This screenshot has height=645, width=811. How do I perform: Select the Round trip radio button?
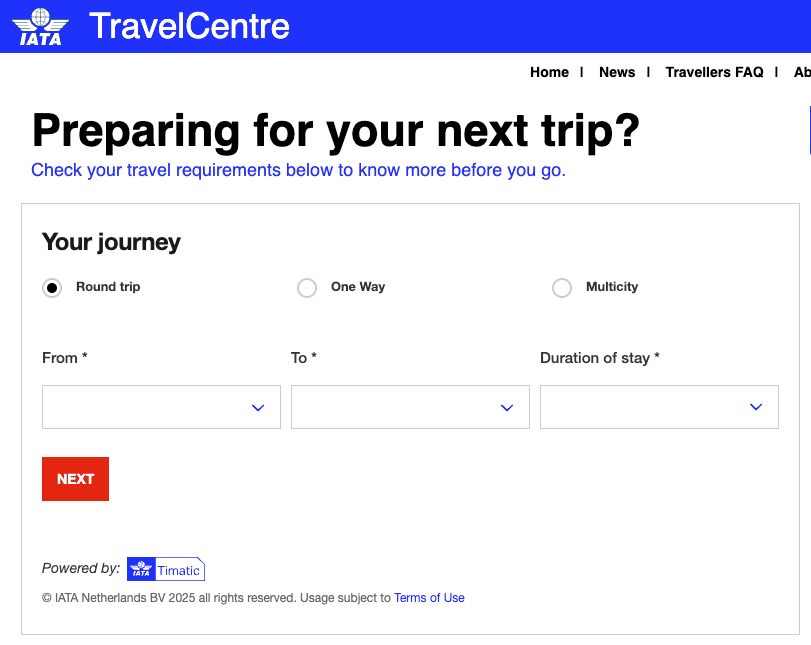coord(52,288)
